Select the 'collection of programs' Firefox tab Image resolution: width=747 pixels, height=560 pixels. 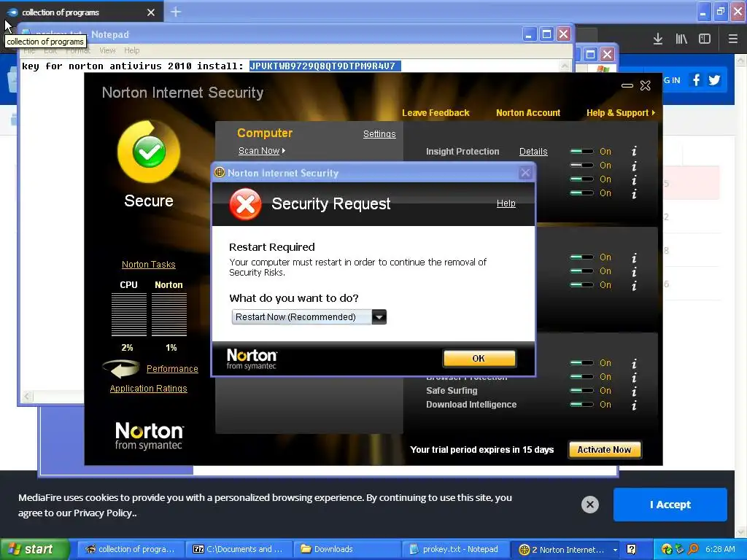click(x=82, y=12)
